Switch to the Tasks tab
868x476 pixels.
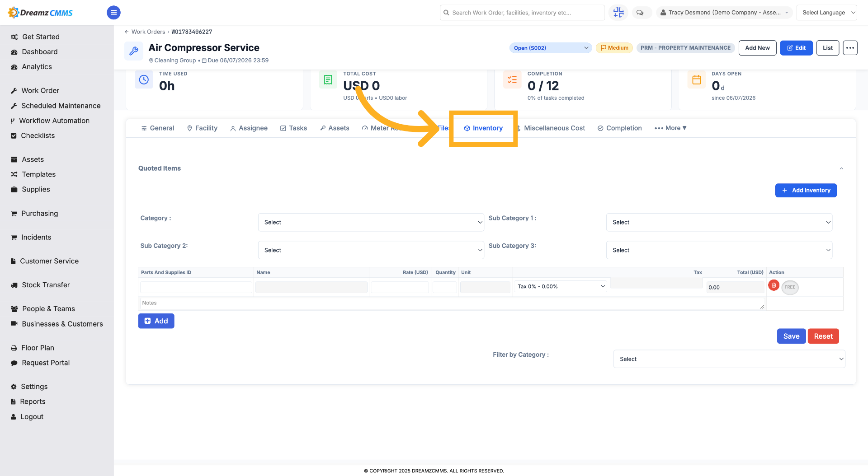[293, 128]
